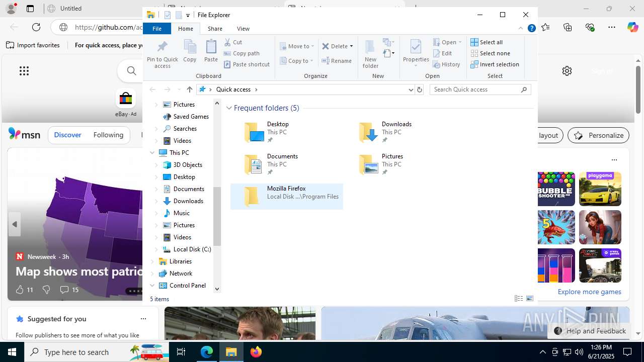Screen dimensions: 644x362
Task: Select the Documents frequent folder
Action: 287,164
